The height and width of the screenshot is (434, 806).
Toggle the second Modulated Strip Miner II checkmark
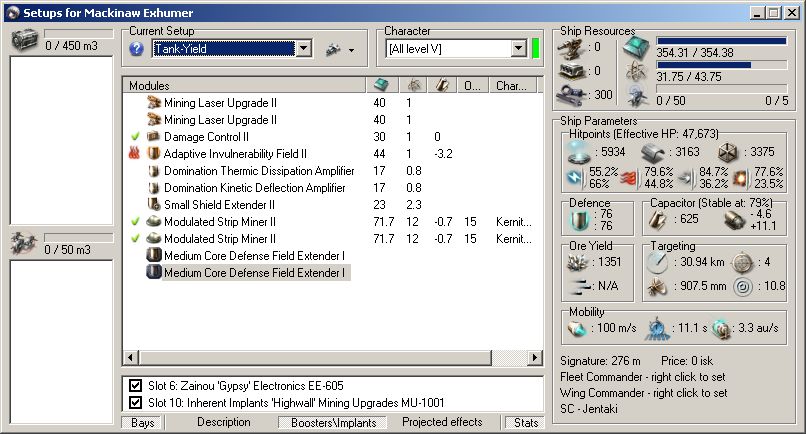135,239
